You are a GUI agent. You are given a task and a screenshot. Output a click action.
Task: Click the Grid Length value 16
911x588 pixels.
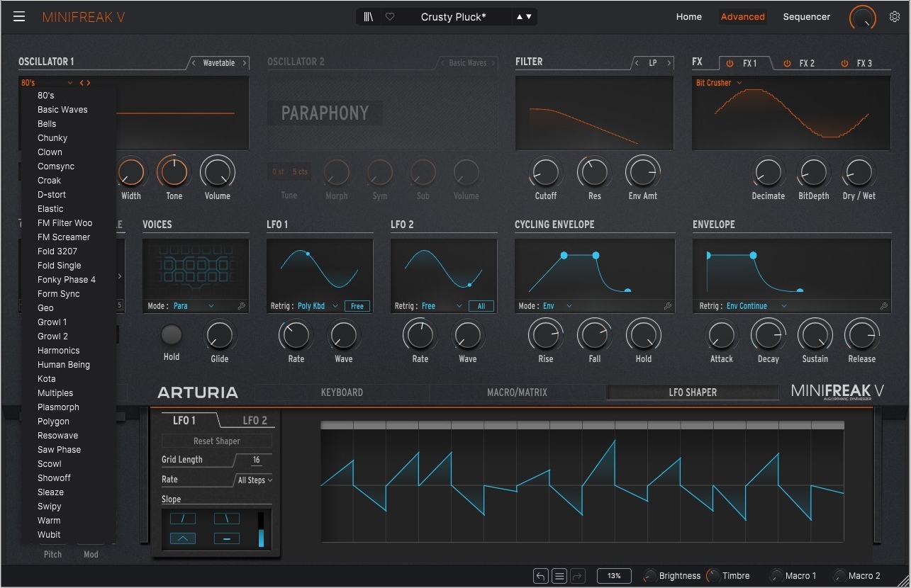coord(256,460)
